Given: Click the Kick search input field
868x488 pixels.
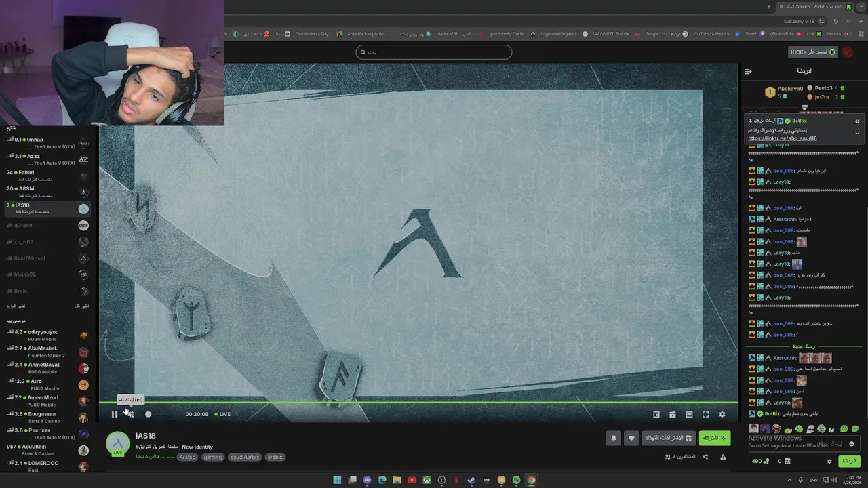Looking at the screenshot, I should point(434,52).
